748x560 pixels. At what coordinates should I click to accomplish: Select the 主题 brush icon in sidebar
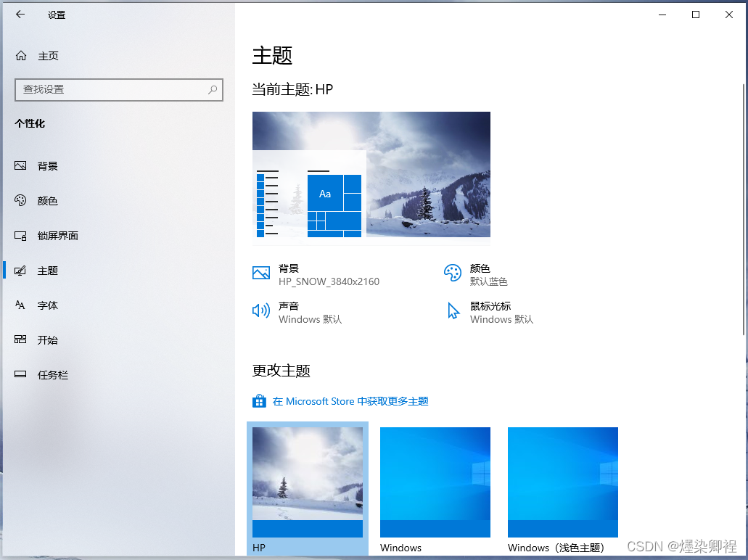tap(20, 271)
